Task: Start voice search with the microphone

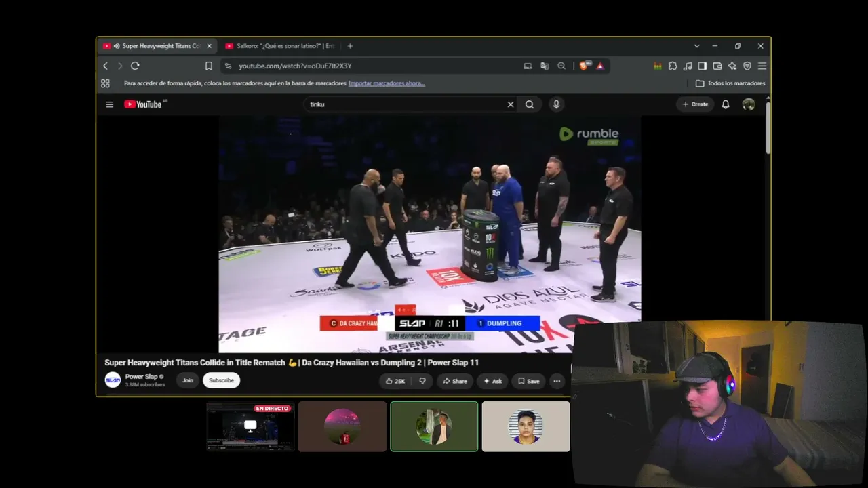Action: coord(556,104)
